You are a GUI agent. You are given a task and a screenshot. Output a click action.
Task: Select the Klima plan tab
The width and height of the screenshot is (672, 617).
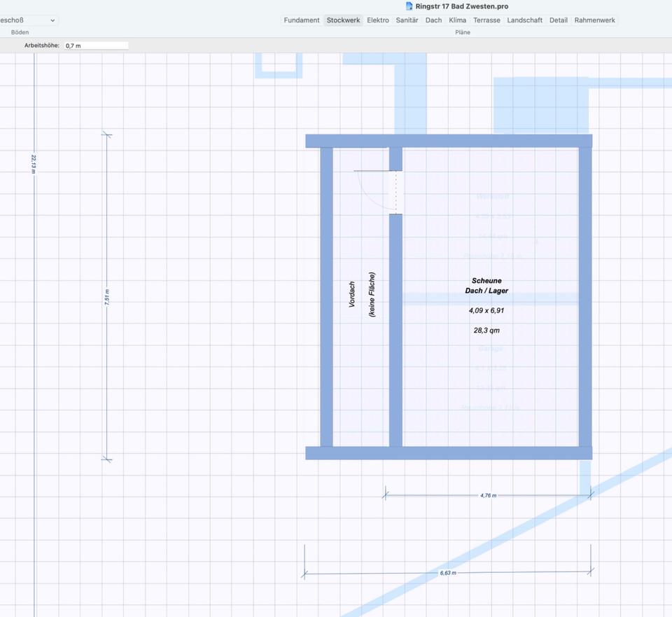click(x=457, y=20)
